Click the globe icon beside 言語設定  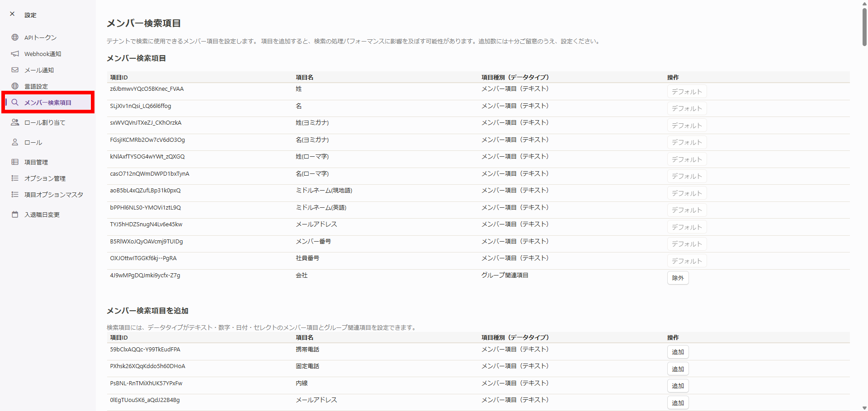[15, 86]
